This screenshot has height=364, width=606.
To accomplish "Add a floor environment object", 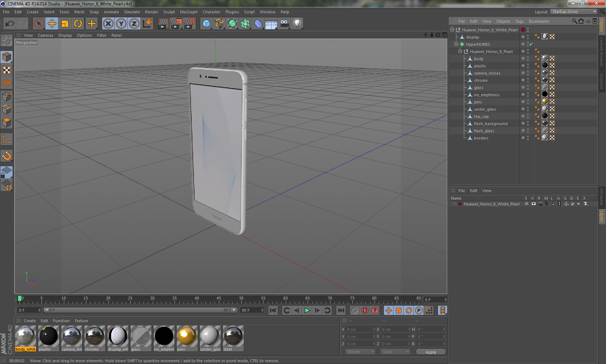I will [271, 24].
